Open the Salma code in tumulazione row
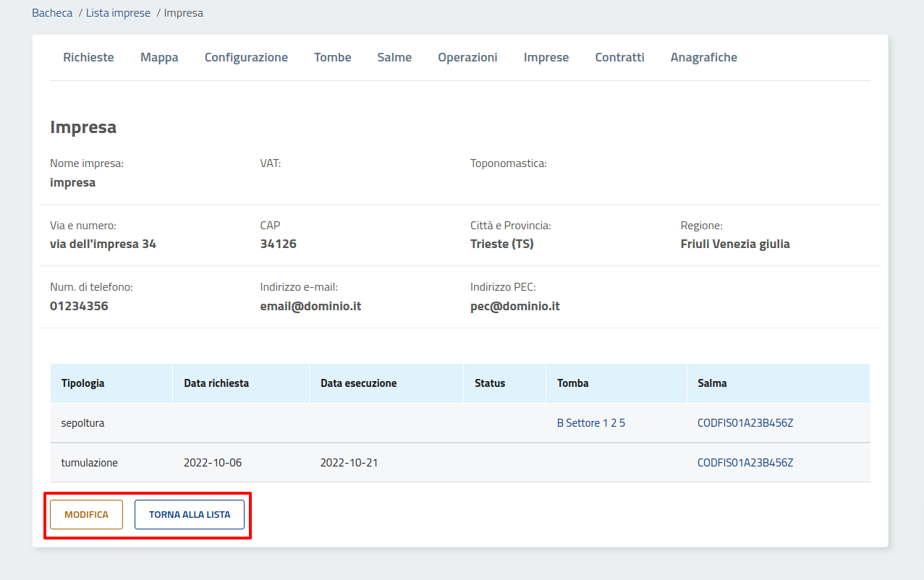924x580 pixels. [745, 463]
